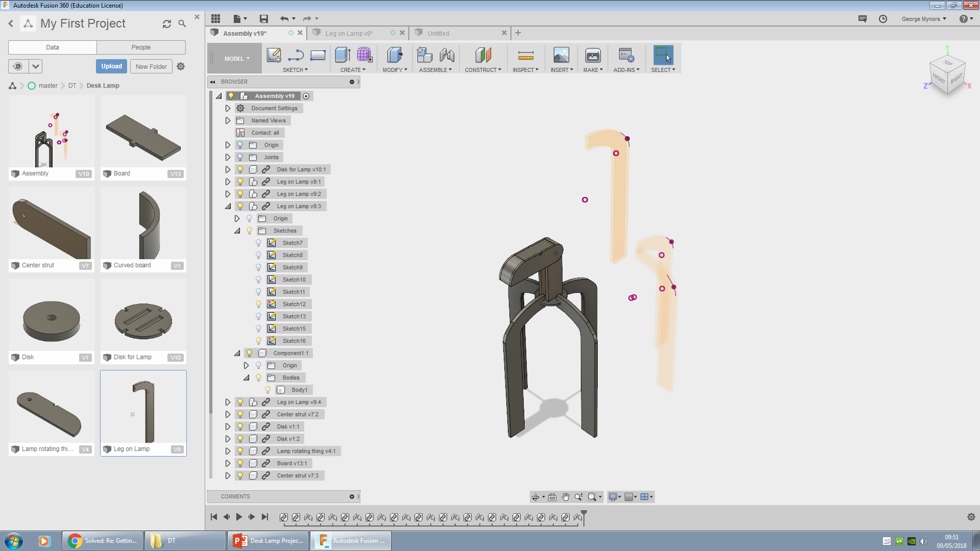Click the Measure tool under Inspect

tap(525, 55)
